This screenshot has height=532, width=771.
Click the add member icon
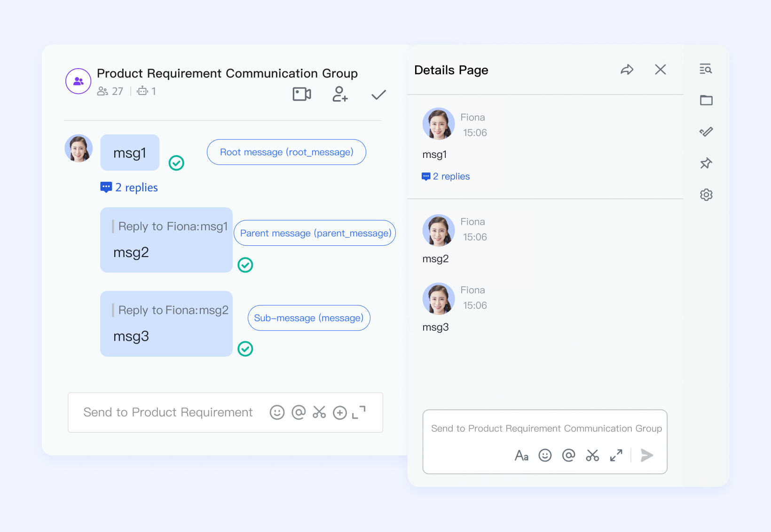[340, 94]
